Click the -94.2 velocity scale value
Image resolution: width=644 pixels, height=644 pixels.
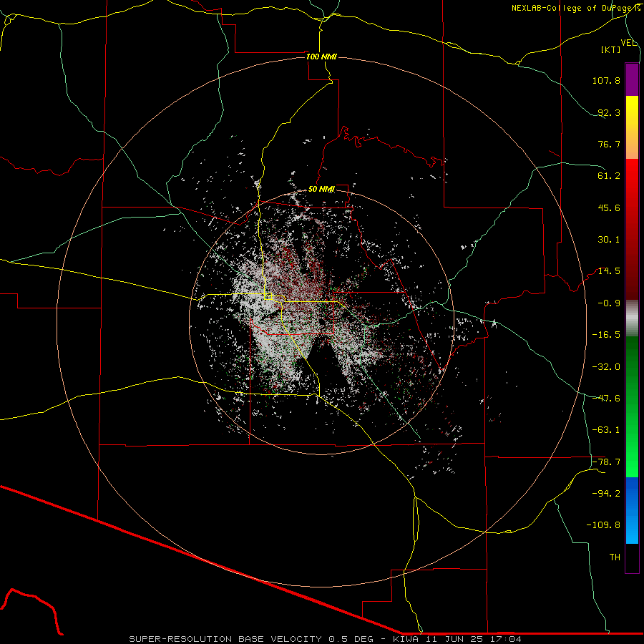(x=606, y=493)
